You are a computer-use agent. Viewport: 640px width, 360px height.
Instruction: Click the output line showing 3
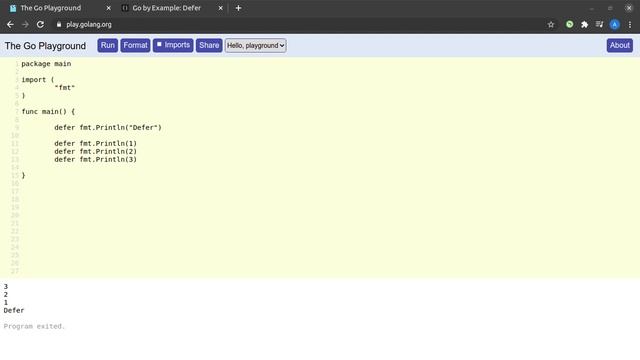(x=6, y=287)
